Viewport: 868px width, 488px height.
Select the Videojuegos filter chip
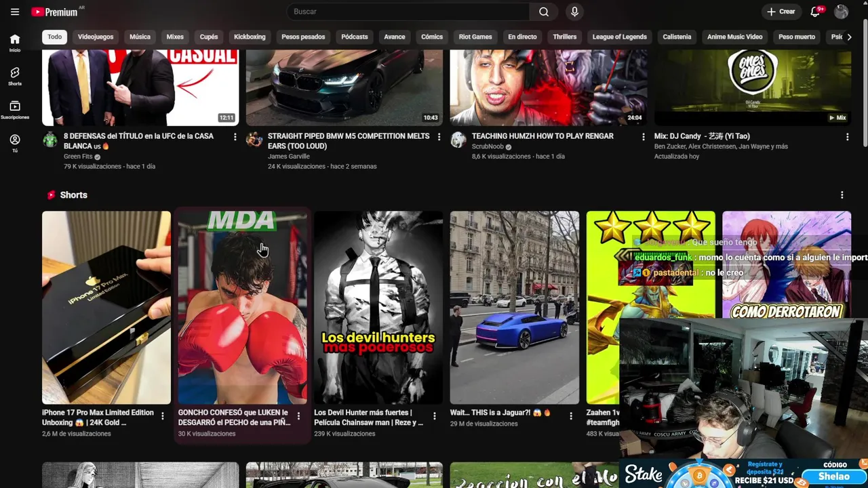[96, 37]
